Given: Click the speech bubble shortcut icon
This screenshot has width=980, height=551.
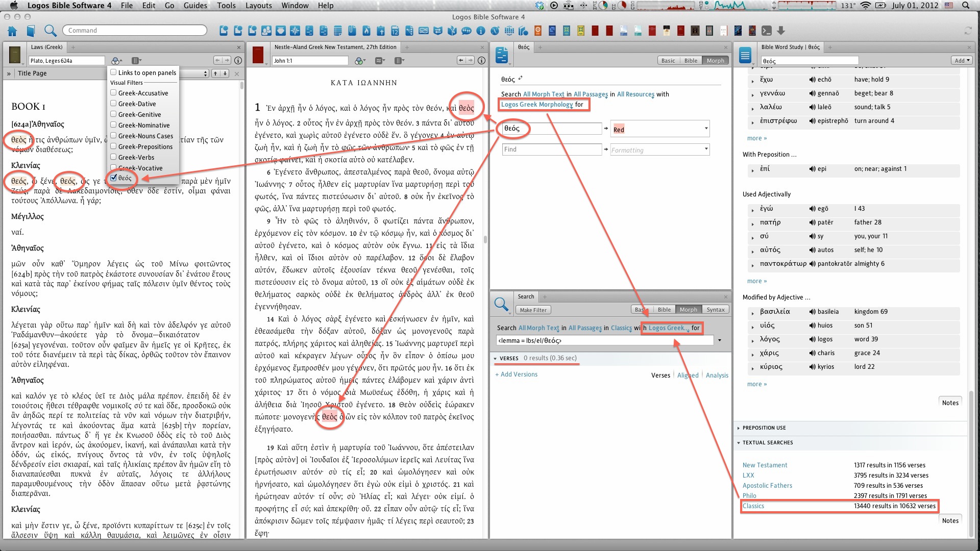Looking at the screenshot, I should click(x=467, y=31).
